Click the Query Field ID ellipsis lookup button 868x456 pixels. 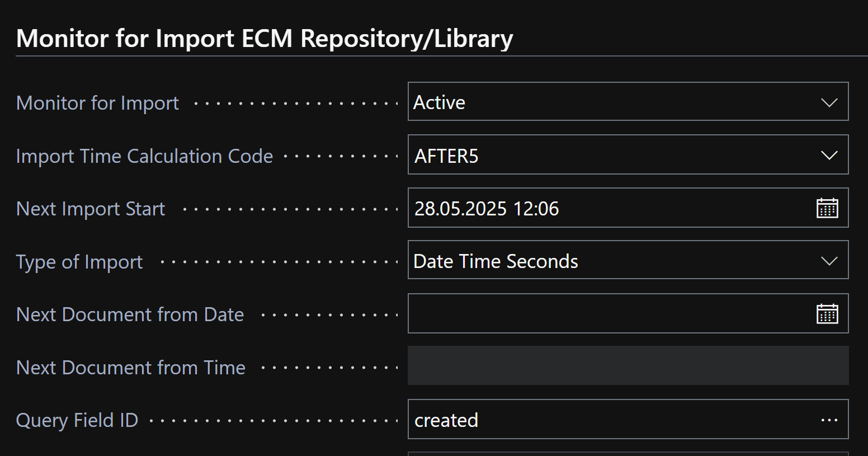[x=829, y=420]
